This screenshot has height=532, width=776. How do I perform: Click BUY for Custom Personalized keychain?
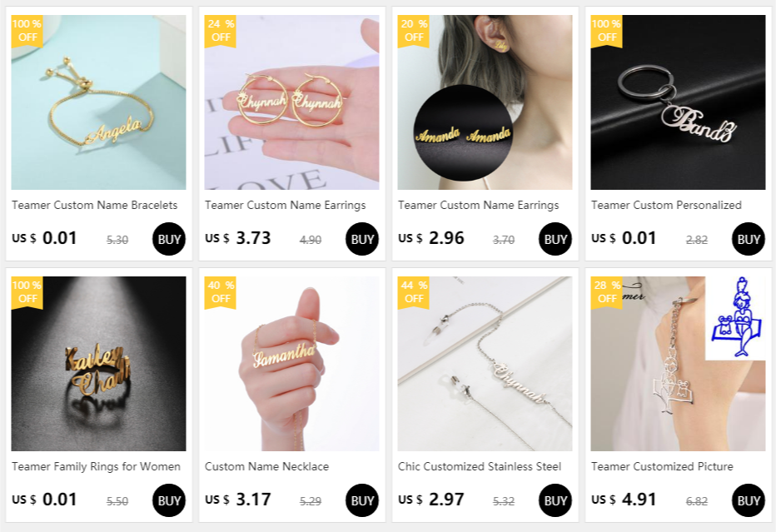pos(748,239)
